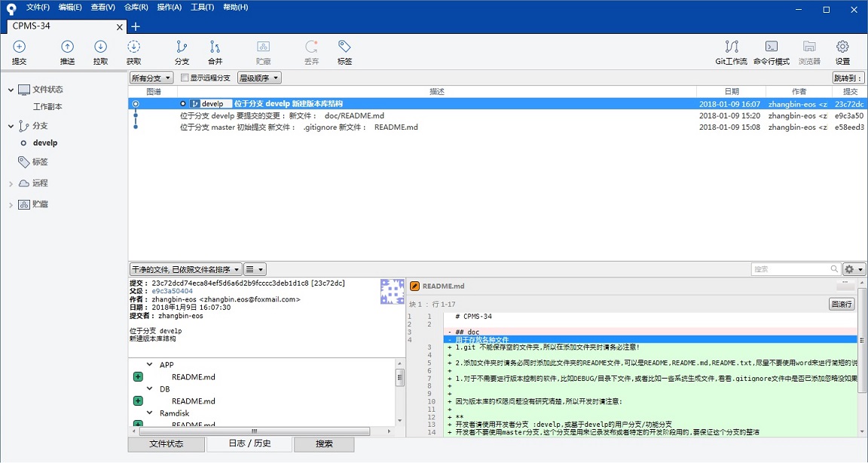This screenshot has width=868, height=463.
Task: Open 命令行模式 terminal icon
Action: tap(772, 52)
